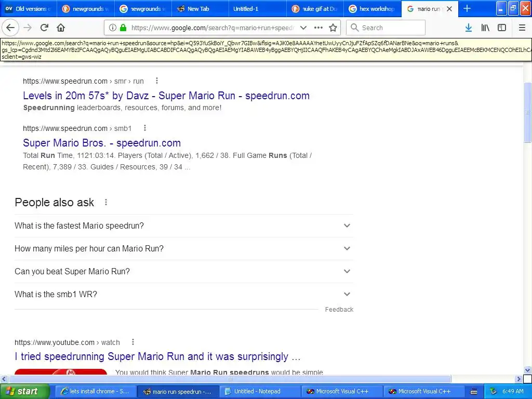This screenshot has width=532, height=399.
Task: Open options dots for speedrun.com smb1 result
Action: pos(145,128)
